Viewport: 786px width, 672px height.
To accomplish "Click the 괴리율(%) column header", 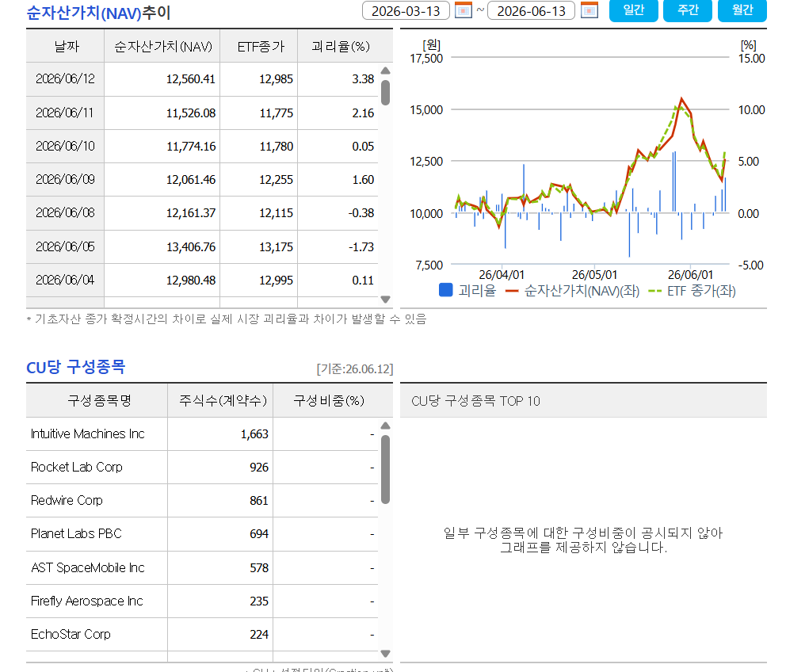I will [341, 46].
